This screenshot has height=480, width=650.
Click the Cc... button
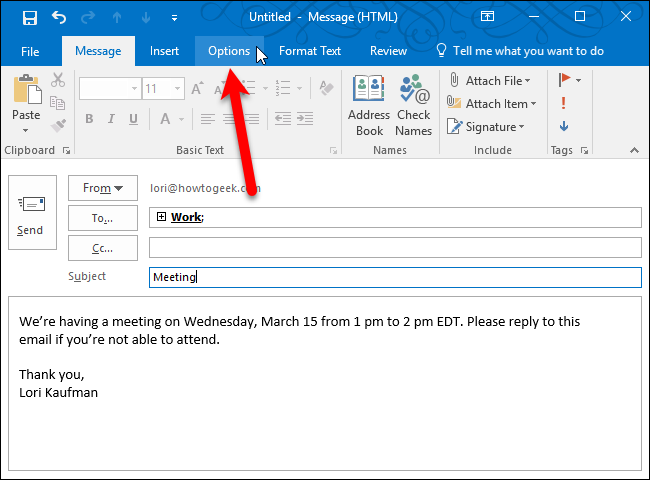tap(103, 248)
